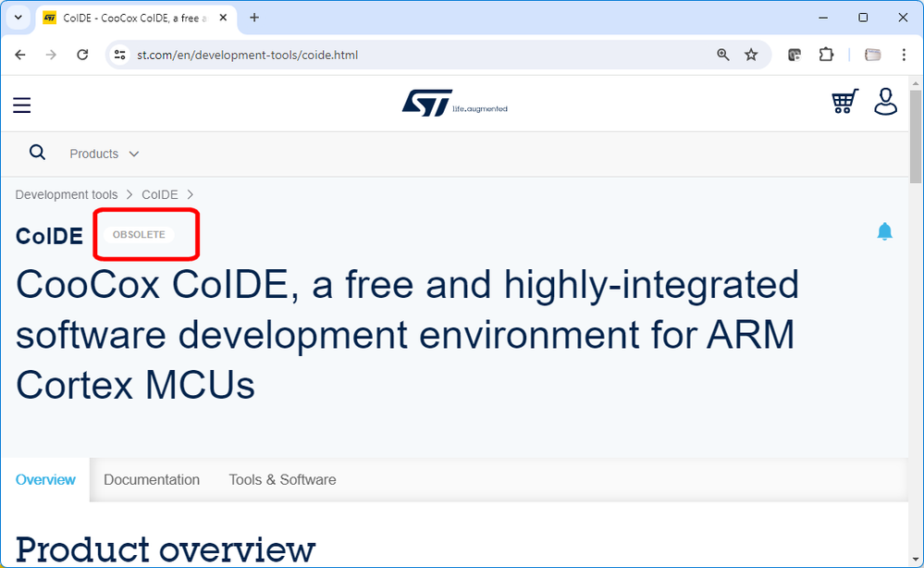Viewport: 924px width, 568px height.
Task: Switch to the Tools & Software tab
Action: pyautogui.click(x=282, y=479)
